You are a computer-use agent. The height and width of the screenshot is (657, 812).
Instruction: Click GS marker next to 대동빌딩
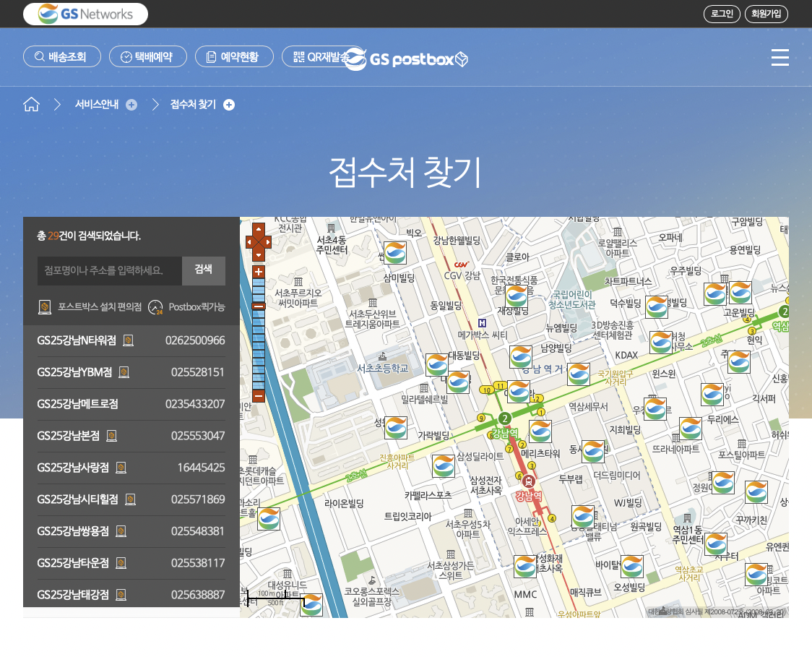tap(436, 365)
